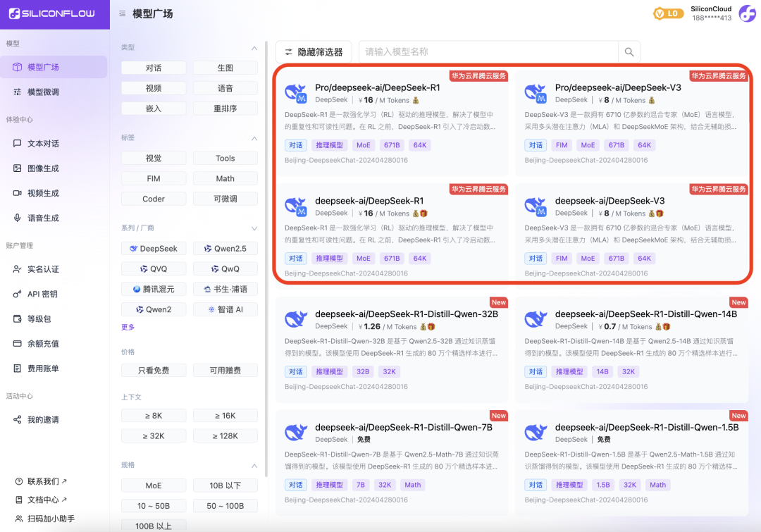This screenshot has width=761, height=532.
Task: Toggle the MoE specification filter
Action: (x=154, y=485)
